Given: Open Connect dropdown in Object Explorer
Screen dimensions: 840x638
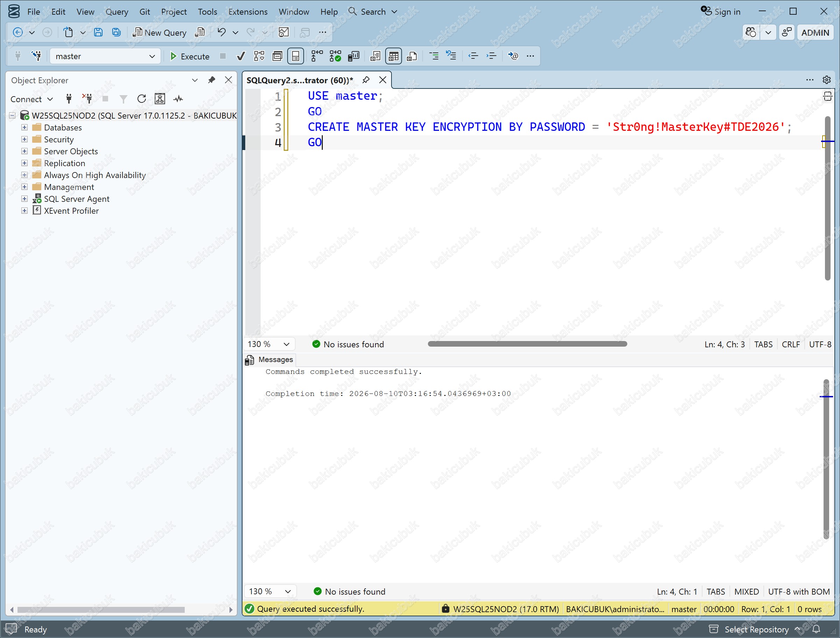Looking at the screenshot, I should 32,99.
